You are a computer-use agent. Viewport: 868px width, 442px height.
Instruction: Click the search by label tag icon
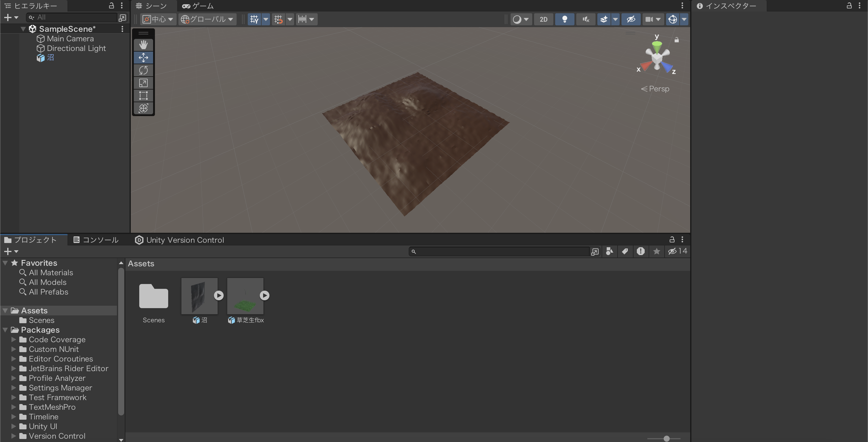tap(625, 251)
